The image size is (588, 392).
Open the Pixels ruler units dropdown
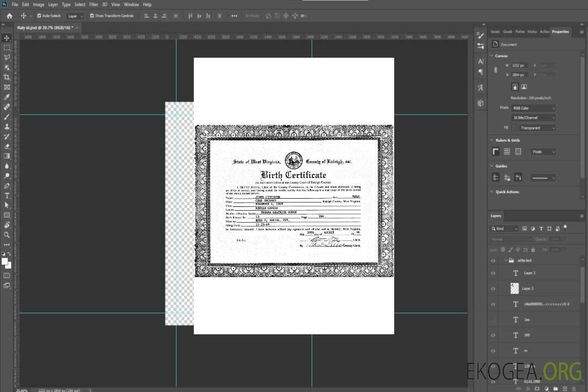543,152
